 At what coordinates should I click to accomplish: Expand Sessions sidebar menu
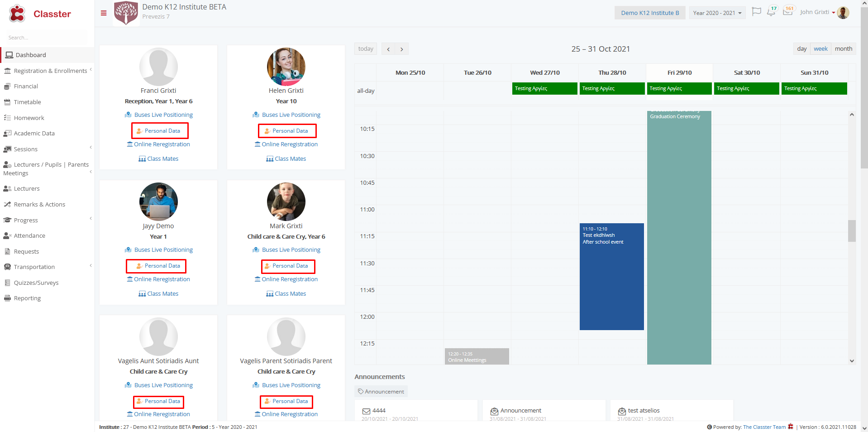click(47, 149)
